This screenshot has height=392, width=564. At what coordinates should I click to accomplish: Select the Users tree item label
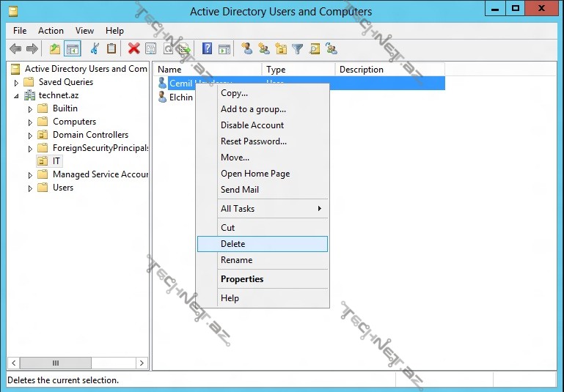click(x=63, y=187)
